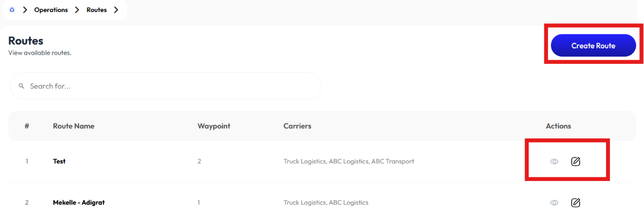Click the chevron after the home icon
The height and width of the screenshot is (221, 644).
(x=25, y=10)
